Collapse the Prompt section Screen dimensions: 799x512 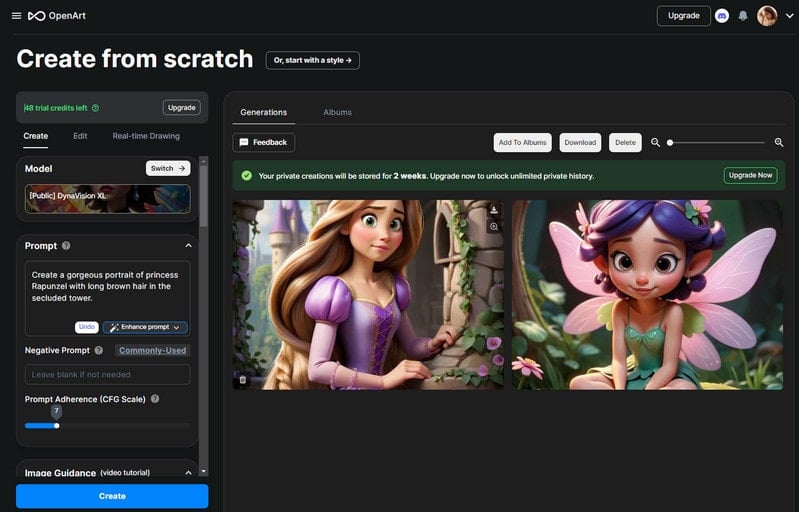coord(188,246)
